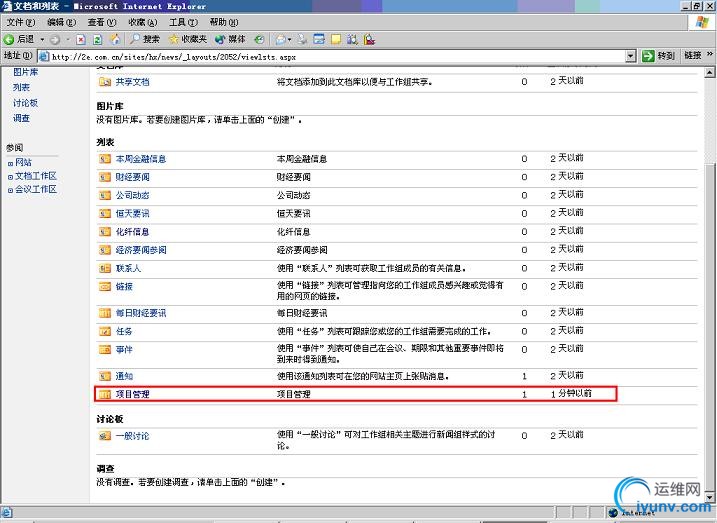This screenshot has width=717, height=523.
Task: Click the icon beside 项目管理
Action: [x=105, y=394]
